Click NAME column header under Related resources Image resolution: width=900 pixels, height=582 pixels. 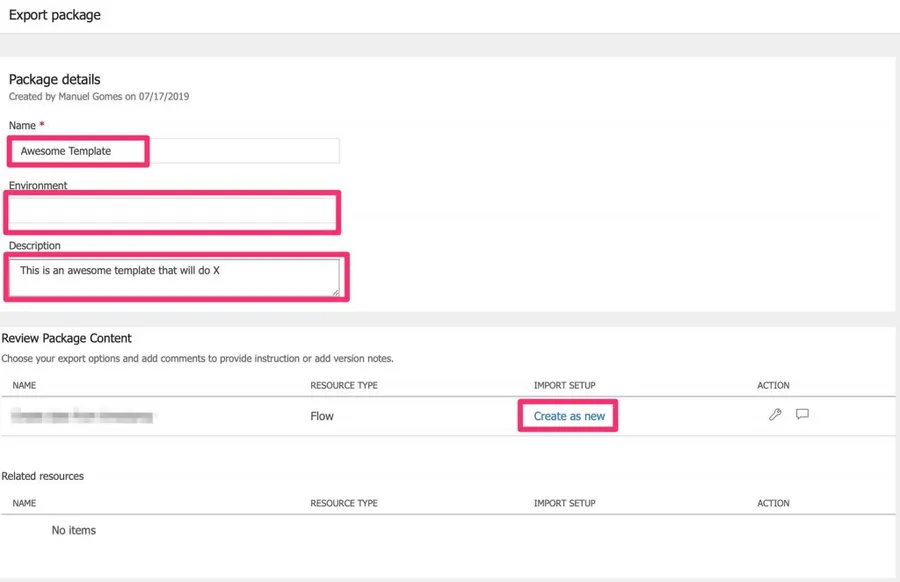[x=25, y=503]
